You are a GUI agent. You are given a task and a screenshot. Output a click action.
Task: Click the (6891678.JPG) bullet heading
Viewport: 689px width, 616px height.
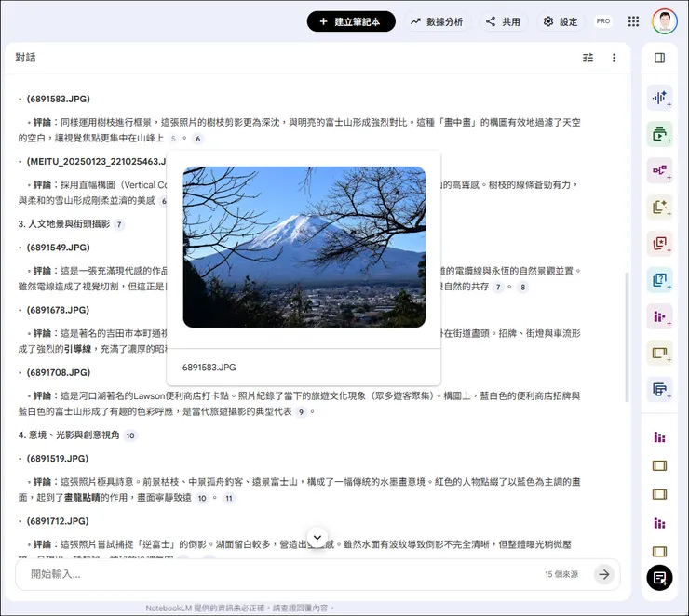(58, 310)
